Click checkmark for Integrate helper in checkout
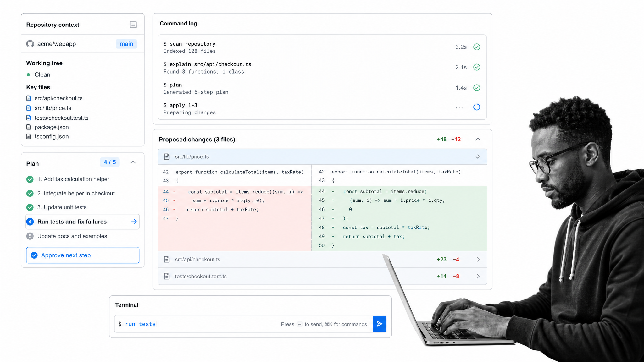This screenshot has width=644, height=362. [30, 193]
